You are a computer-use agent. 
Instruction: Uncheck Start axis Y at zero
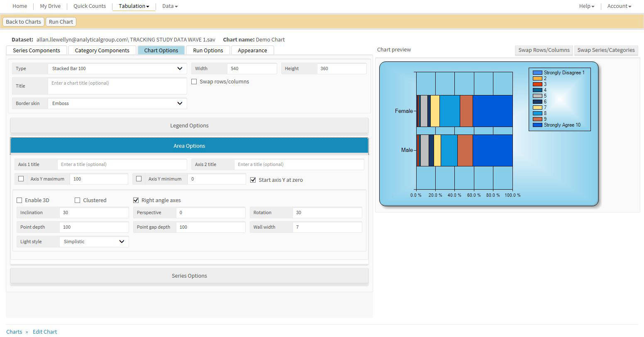(x=253, y=180)
